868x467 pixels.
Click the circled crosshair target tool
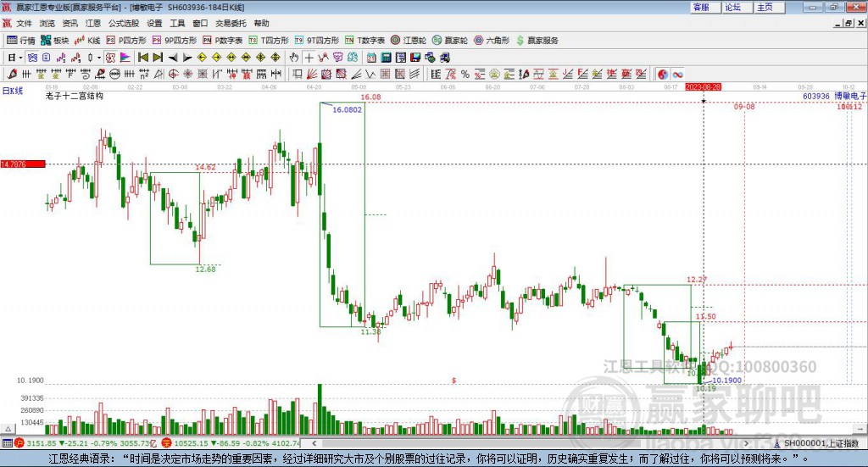coord(173,74)
